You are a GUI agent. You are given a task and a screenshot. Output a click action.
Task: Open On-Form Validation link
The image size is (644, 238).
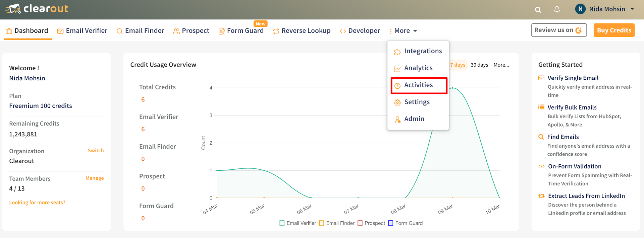click(575, 166)
